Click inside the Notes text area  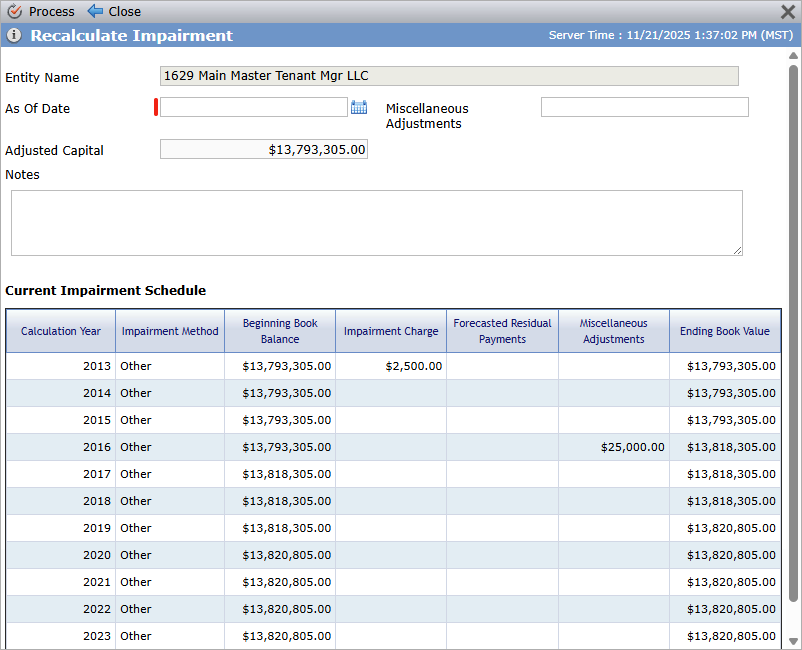[377, 223]
